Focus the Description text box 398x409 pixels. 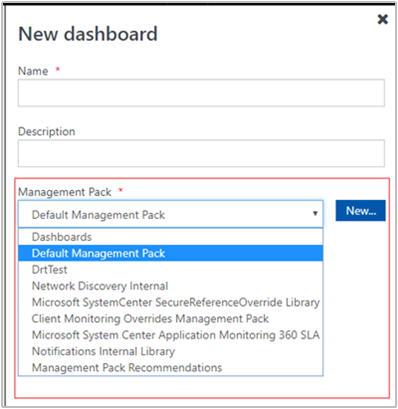point(201,153)
